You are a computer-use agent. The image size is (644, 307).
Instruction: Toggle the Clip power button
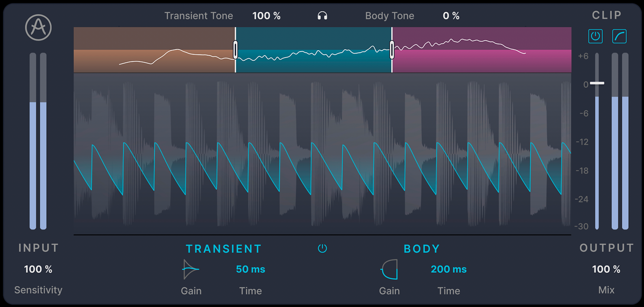[595, 36]
